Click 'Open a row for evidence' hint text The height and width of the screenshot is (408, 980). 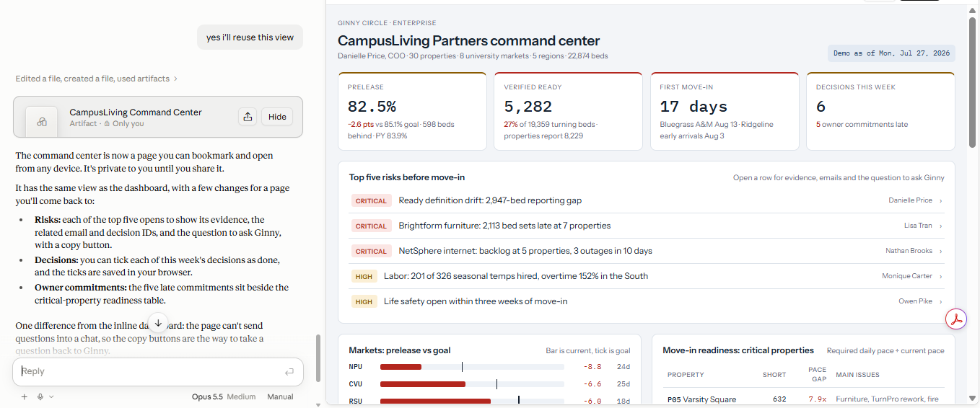coord(839,177)
